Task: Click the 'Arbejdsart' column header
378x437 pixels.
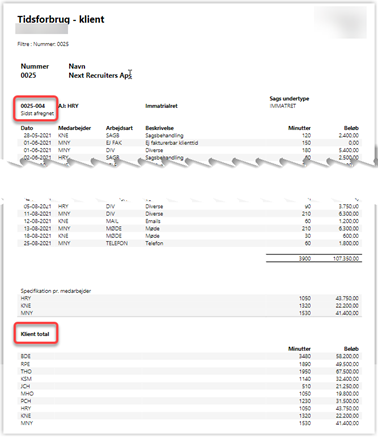Action: pyautogui.click(x=119, y=128)
